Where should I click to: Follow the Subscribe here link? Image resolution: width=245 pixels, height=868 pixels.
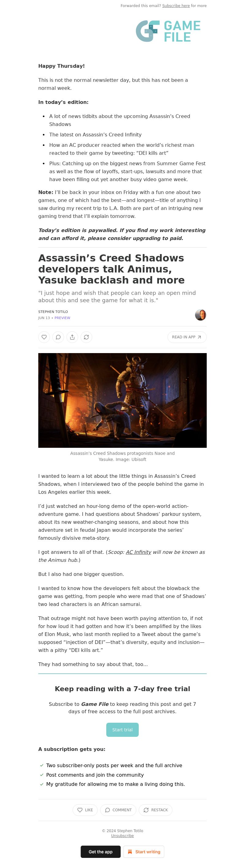176,6
